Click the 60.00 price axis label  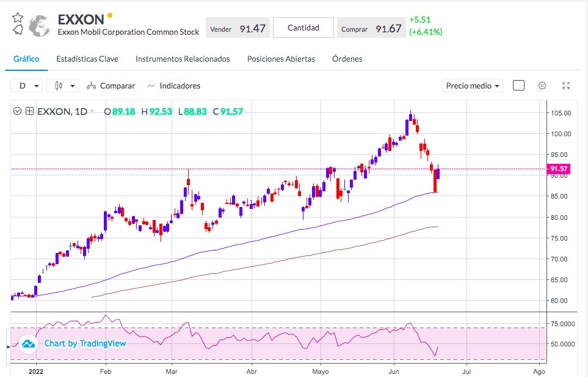[x=559, y=301]
